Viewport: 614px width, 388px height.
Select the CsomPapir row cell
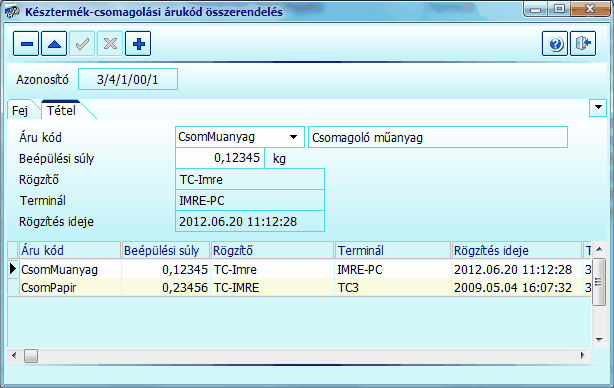pyautogui.click(x=70, y=288)
